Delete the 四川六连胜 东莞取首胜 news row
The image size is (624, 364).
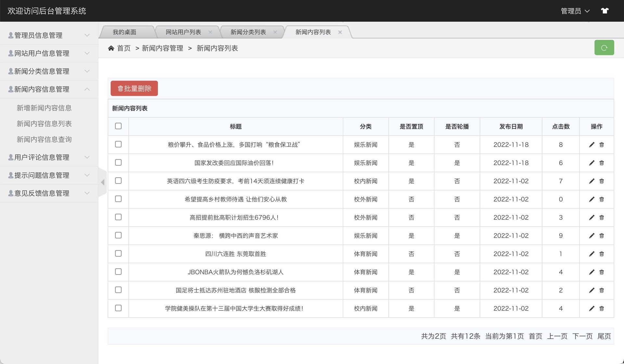coord(602,254)
